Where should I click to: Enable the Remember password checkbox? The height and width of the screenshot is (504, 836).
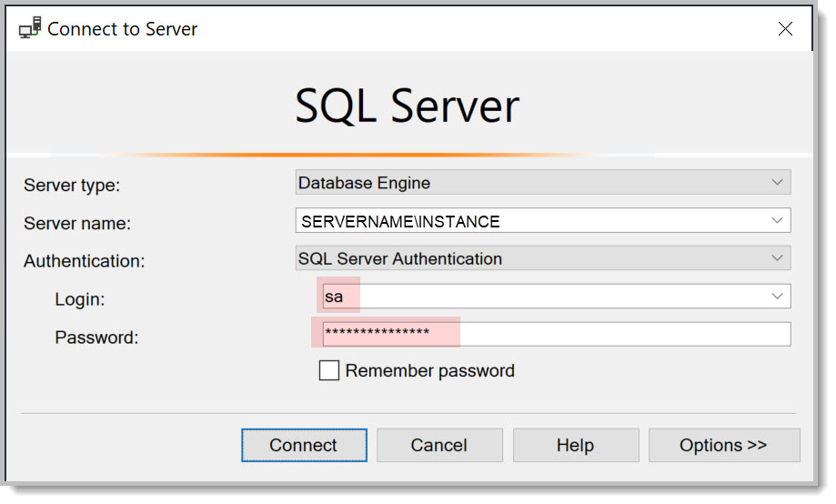click(x=329, y=370)
